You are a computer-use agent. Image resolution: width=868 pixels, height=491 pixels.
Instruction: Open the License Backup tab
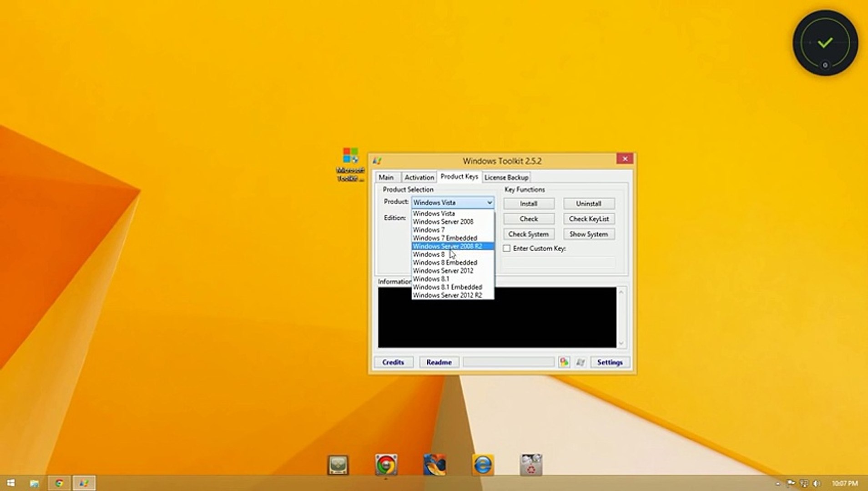coord(506,177)
